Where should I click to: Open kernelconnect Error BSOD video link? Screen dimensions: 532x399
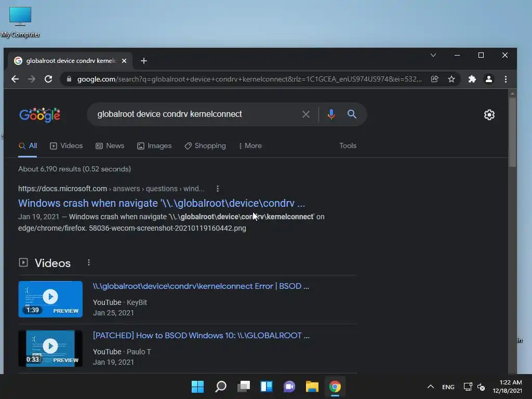pos(201,286)
